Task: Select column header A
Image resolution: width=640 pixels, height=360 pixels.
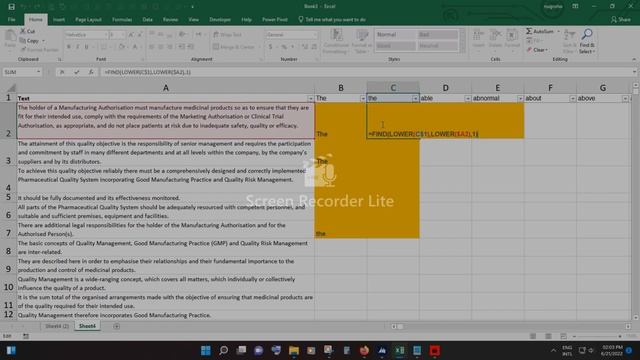Action: tap(166, 88)
